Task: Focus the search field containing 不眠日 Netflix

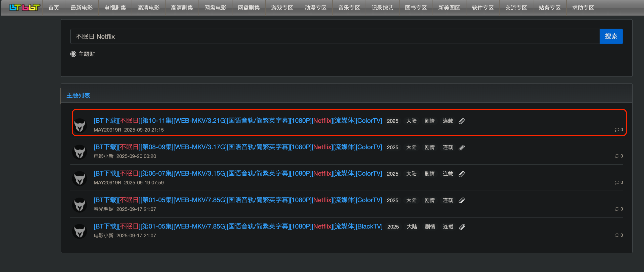Action: point(335,36)
